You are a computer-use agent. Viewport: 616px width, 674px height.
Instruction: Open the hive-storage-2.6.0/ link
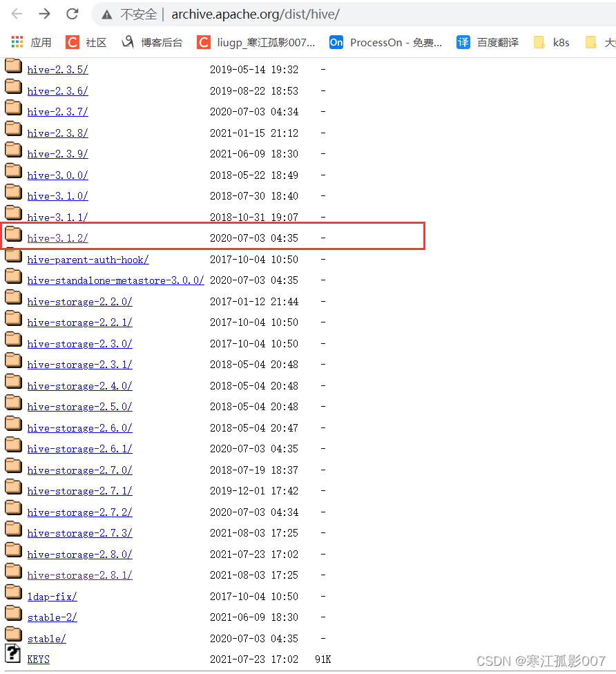80,428
